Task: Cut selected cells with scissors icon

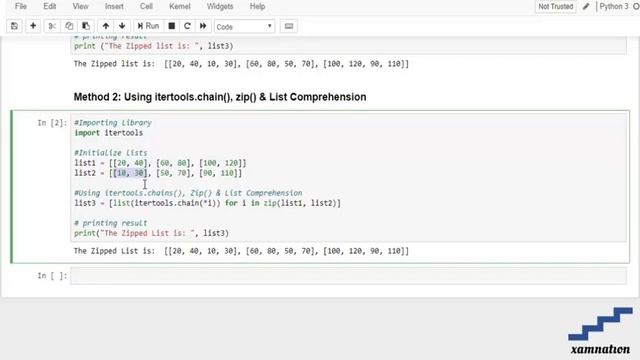Action: [52, 26]
